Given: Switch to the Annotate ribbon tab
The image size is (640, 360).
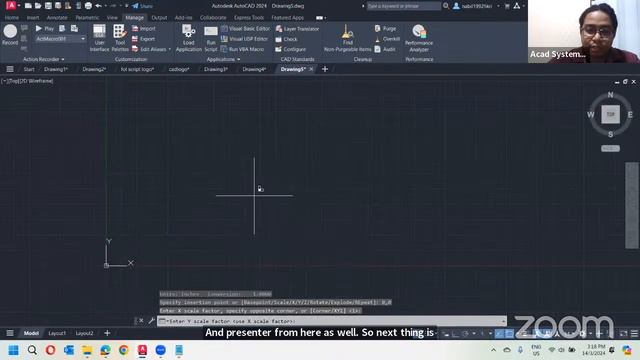Looking at the screenshot, I should 57,18.
